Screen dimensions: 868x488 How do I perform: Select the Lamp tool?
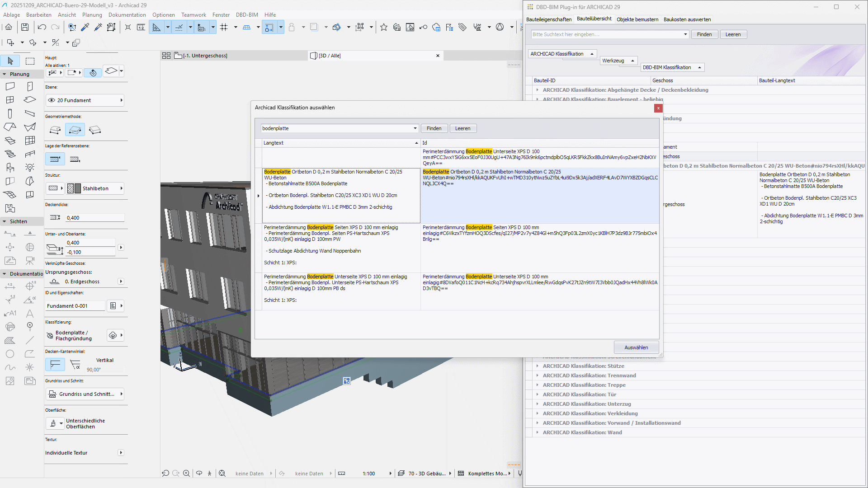point(30,168)
